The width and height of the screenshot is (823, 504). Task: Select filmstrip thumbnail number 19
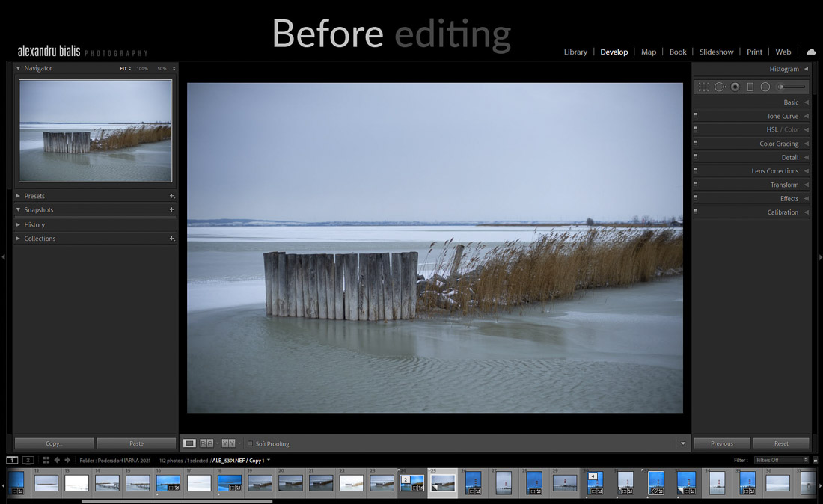(260, 483)
